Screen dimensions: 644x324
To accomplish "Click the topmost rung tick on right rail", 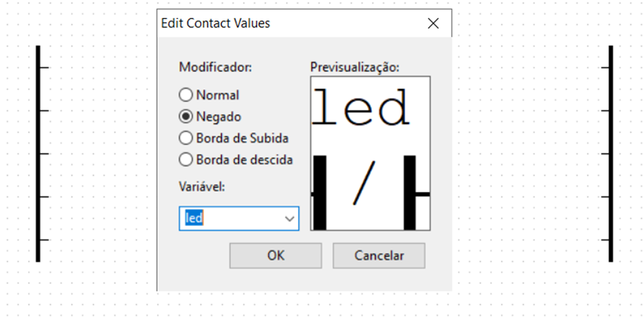I will (x=604, y=67).
